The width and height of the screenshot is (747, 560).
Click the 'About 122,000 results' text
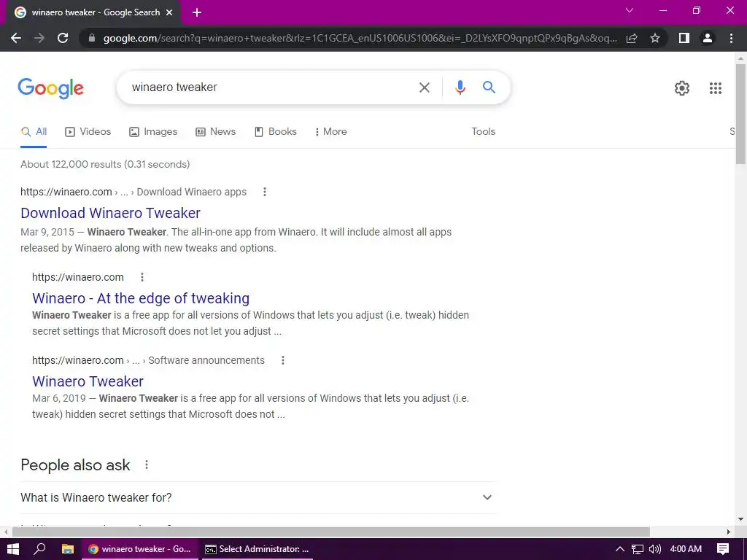[x=105, y=164]
